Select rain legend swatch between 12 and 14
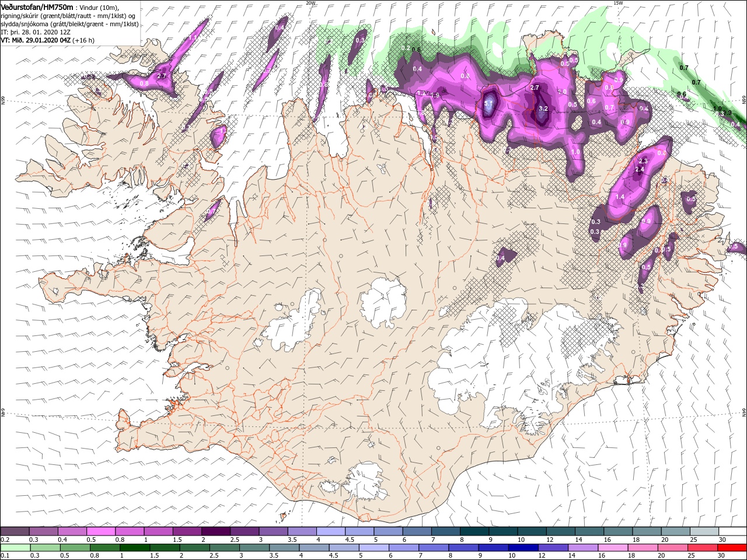 tap(553, 547)
